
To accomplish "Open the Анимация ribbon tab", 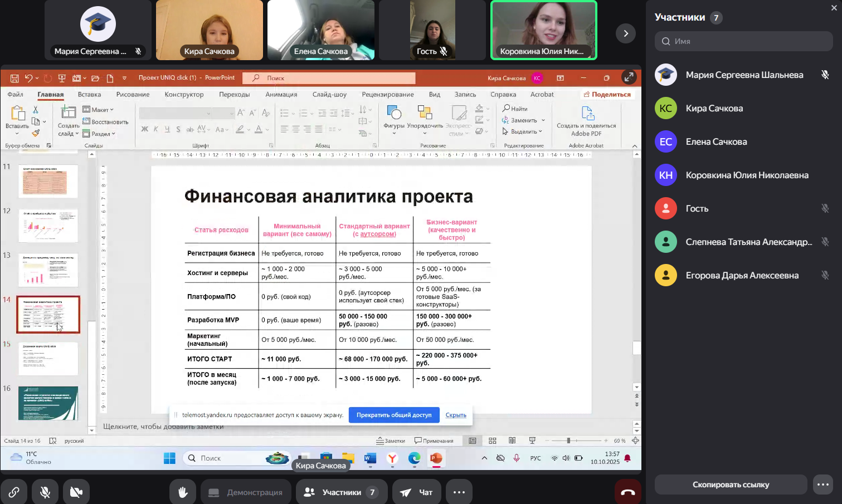I will click(281, 95).
